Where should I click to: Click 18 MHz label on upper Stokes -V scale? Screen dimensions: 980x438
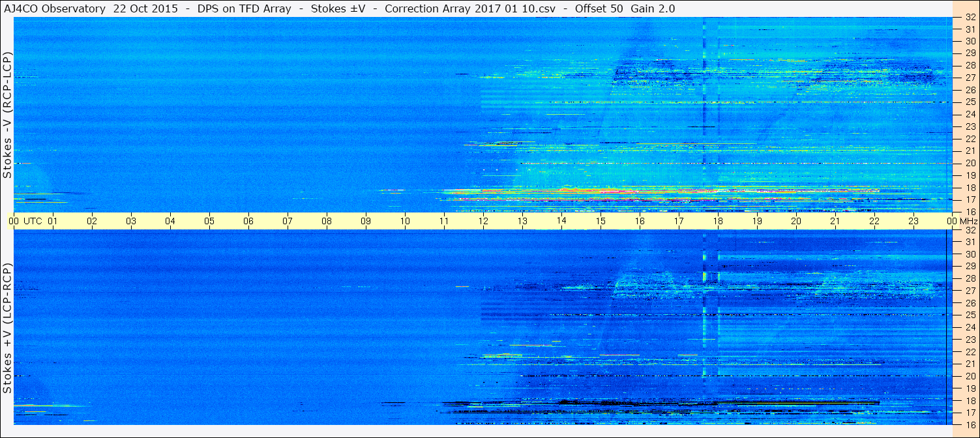click(970, 188)
